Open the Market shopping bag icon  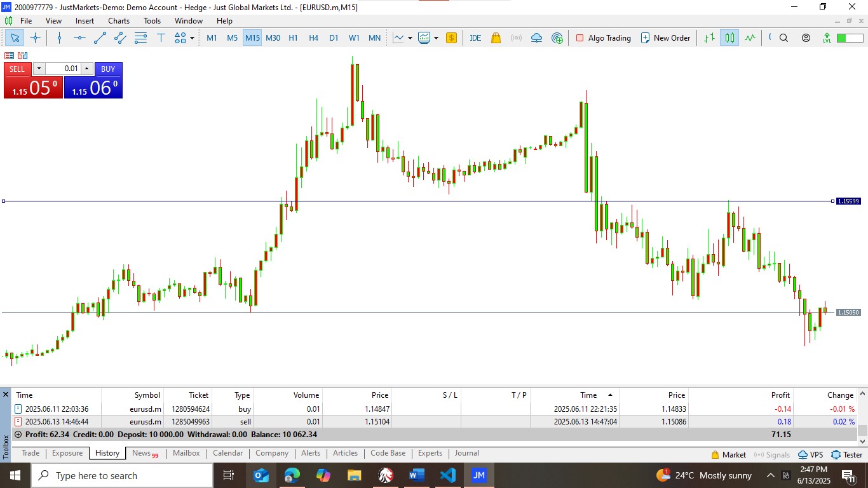tap(496, 38)
